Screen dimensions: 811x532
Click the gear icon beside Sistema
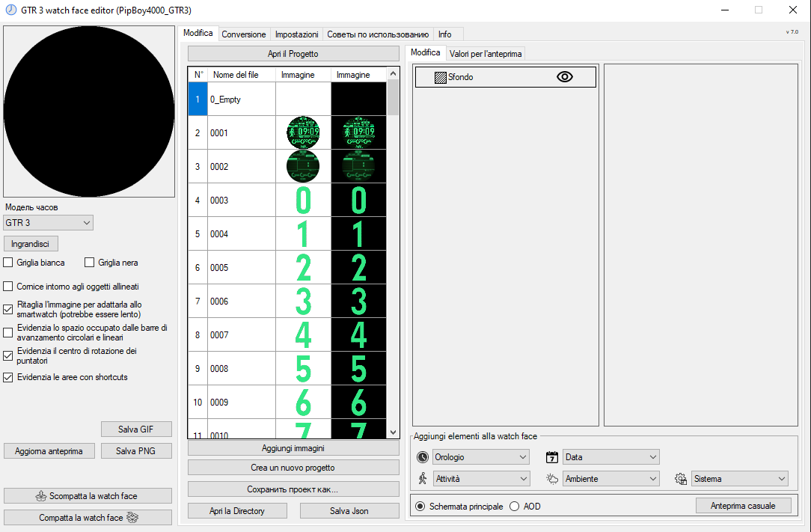click(681, 479)
